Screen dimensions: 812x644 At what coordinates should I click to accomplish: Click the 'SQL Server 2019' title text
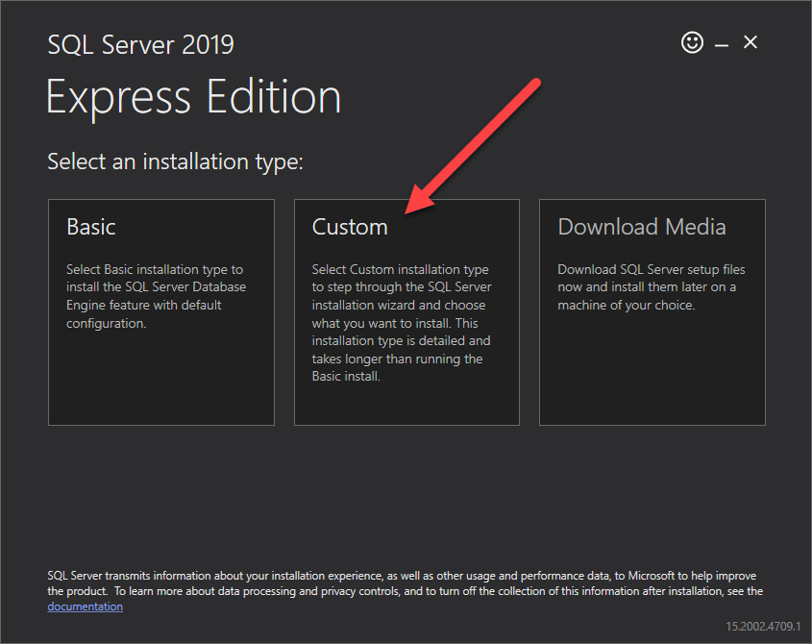point(141,44)
